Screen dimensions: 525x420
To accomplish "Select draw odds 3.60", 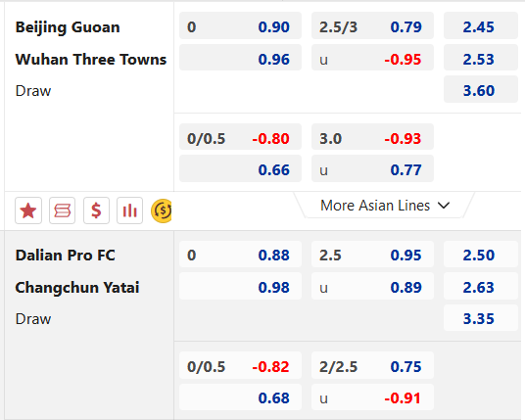I will (x=481, y=89).
